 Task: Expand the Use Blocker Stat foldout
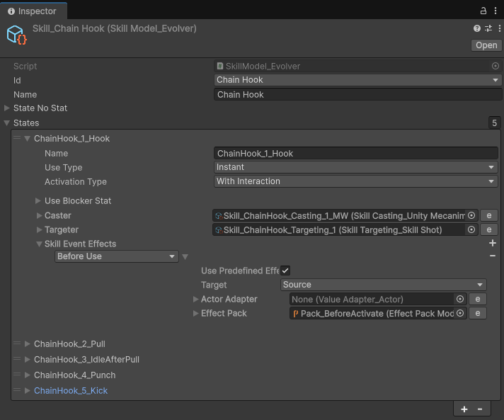pyautogui.click(x=38, y=200)
